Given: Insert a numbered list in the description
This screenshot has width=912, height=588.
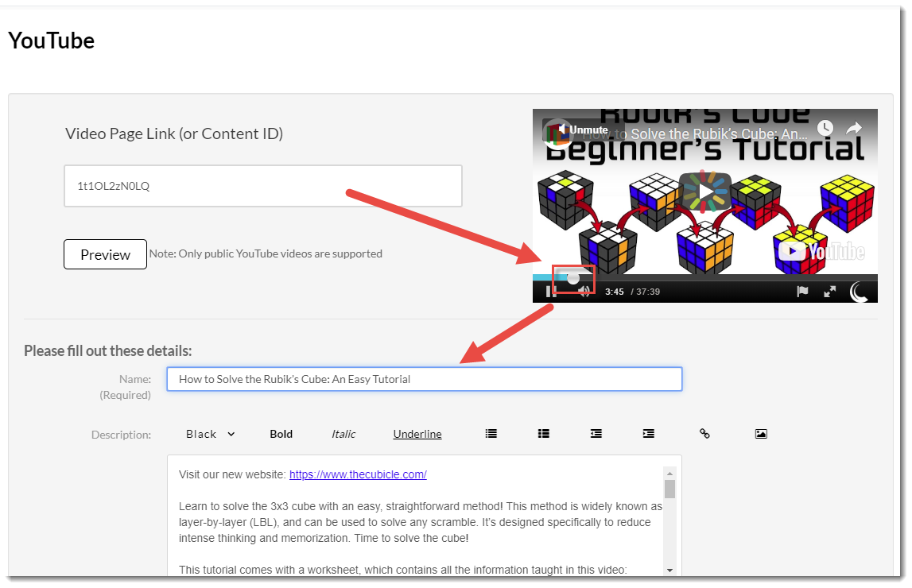Looking at the screenshot, I should pos(543,434).
